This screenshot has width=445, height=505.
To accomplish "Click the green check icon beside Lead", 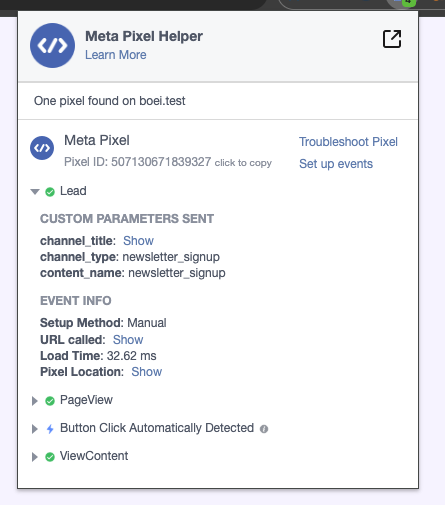I will click(50, 192).
